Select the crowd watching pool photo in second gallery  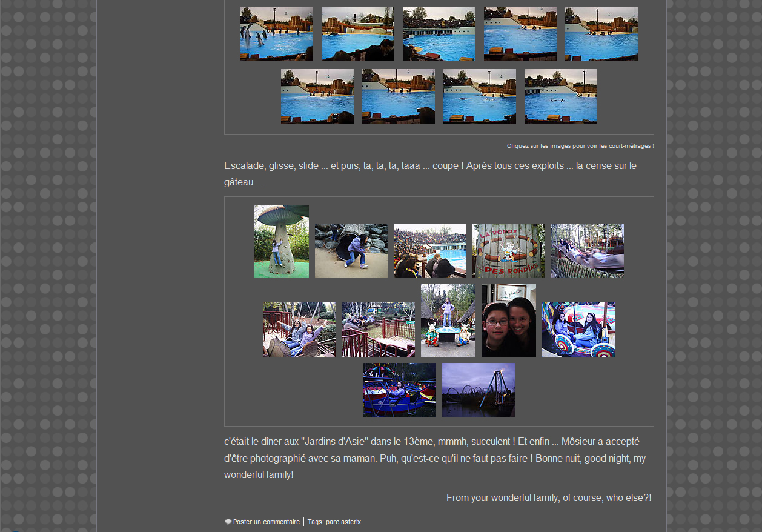coord(429,251)
